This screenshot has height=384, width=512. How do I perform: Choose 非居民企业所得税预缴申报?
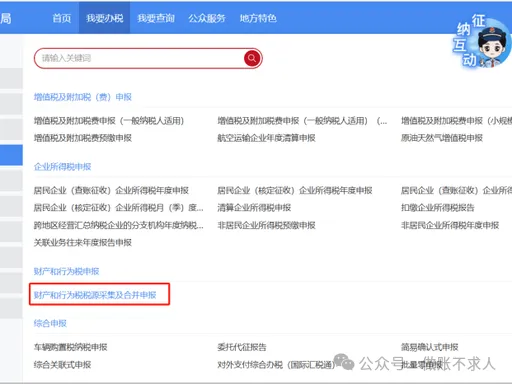pyautogui.click(x=266, y=225)
